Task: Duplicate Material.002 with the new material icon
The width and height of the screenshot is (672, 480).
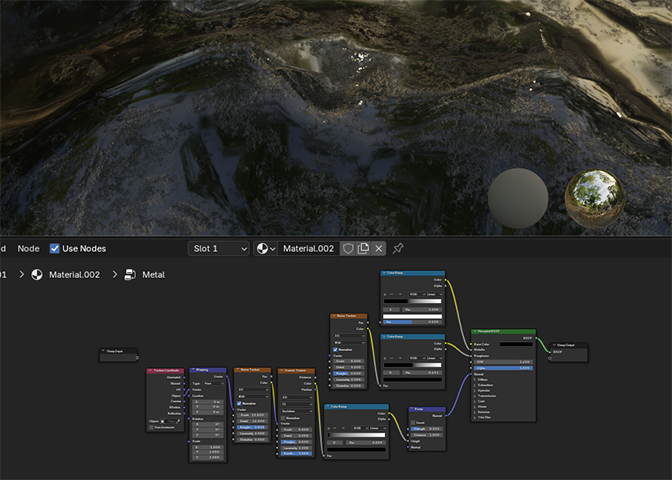Action: (364, 248)
